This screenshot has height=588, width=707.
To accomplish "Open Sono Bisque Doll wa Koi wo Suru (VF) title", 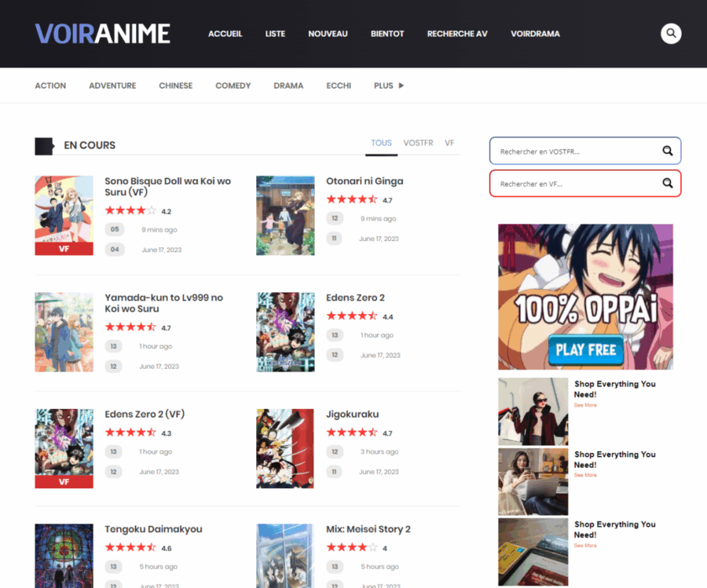I will [x=168, y=187].
